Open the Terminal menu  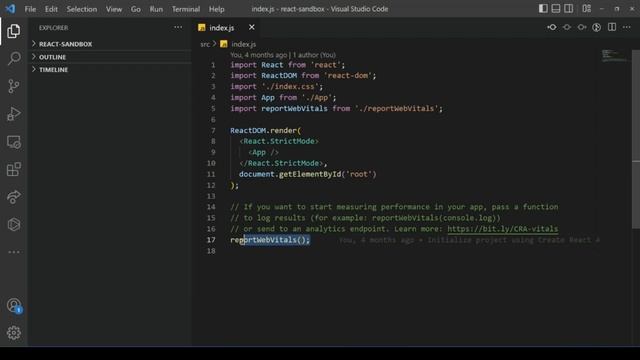(x=186, y=9)
